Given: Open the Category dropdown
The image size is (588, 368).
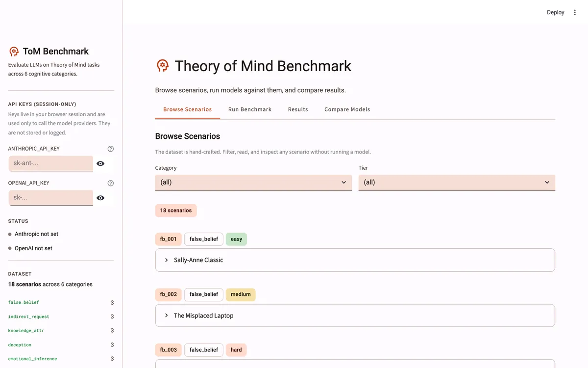Looking at the screenshot, I should coord(253,182).
